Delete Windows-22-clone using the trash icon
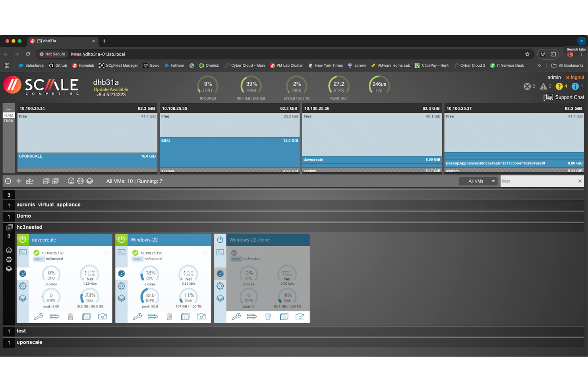The height and width of the screenshot is (392, 588). [268, 317]
